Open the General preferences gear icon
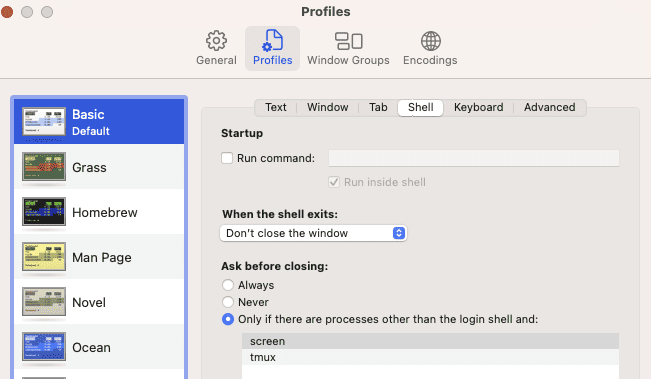The height and width of the screenshot is (379, 651). click(216, 41)
